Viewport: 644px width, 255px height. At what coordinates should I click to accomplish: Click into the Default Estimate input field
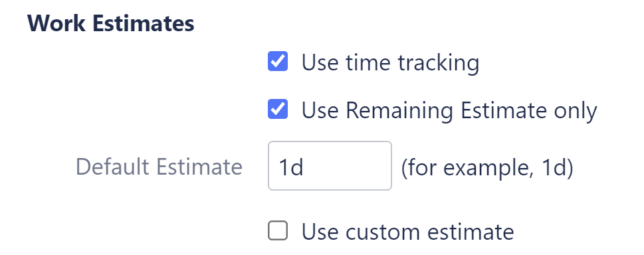(x=330, y=166)
